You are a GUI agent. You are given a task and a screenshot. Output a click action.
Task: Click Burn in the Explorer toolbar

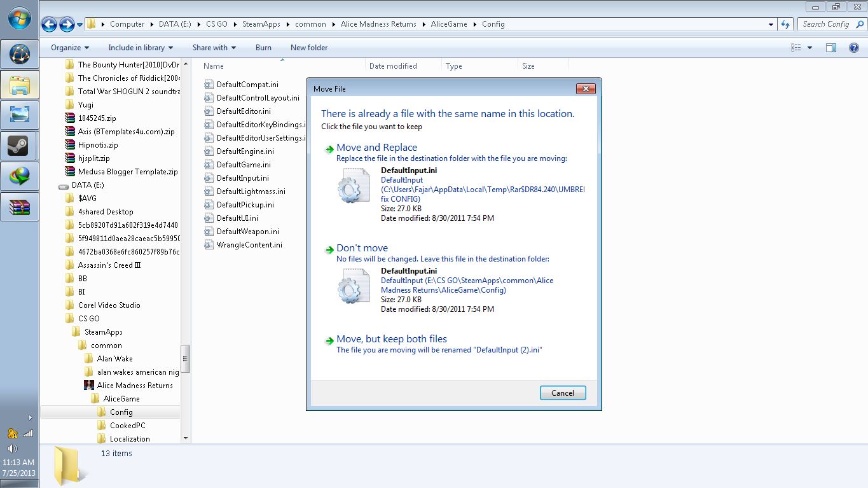pos(263,48)
